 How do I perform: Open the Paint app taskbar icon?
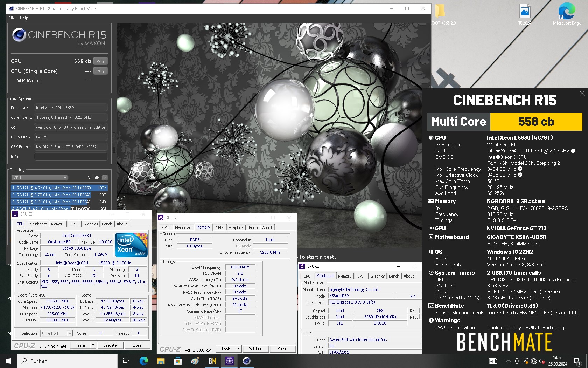click(195, 361)
